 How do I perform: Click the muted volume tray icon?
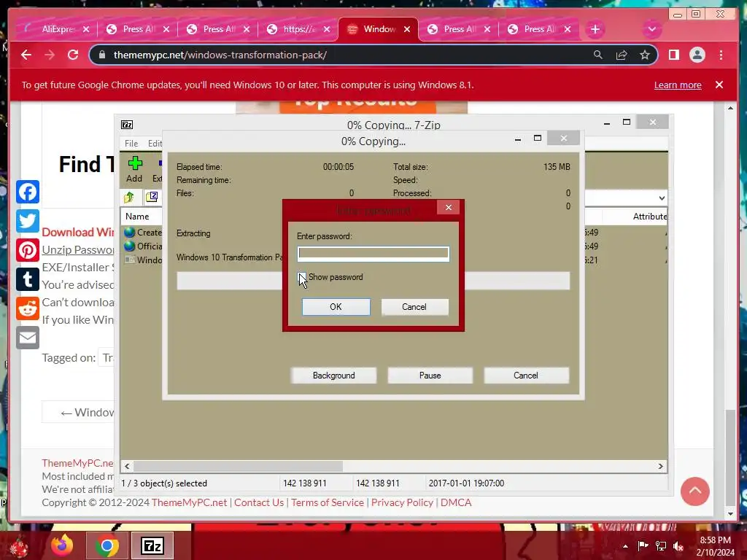click(678, 546)
